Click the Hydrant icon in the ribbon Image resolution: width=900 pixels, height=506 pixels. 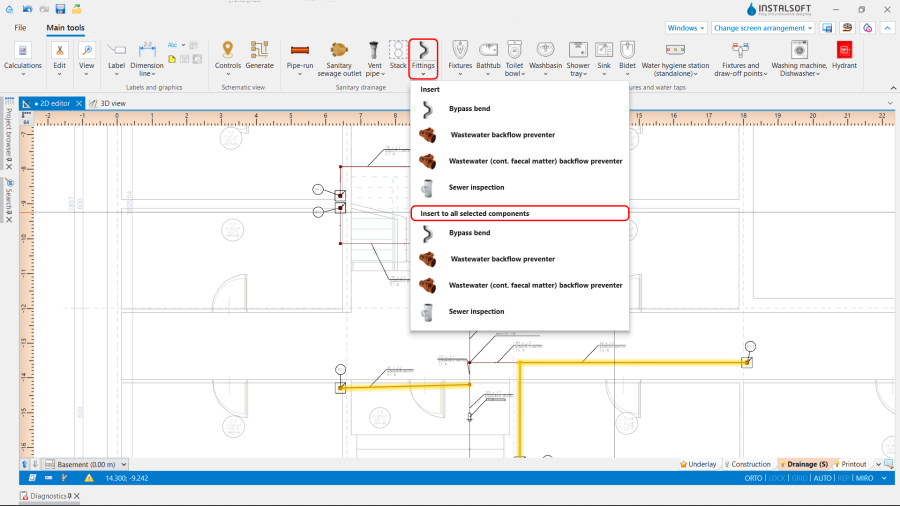click(845, 50)
